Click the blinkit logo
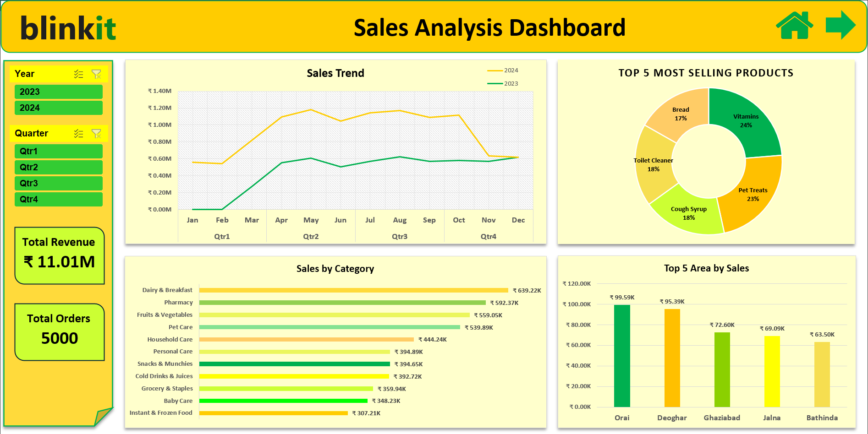The image size is (868, 434). click(68, 27)
